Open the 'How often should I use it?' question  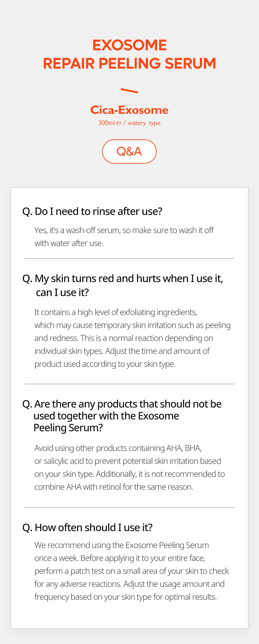pos(87,528)
